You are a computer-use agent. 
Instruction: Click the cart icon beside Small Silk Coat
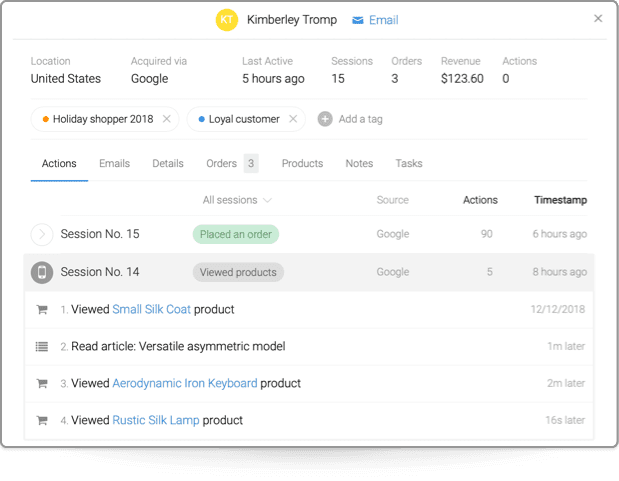click(42, 310)
